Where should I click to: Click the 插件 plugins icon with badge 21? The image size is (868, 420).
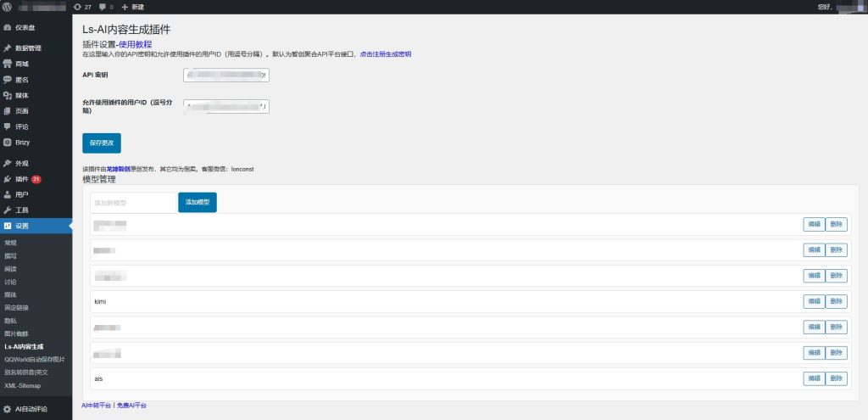pos(7,179)
